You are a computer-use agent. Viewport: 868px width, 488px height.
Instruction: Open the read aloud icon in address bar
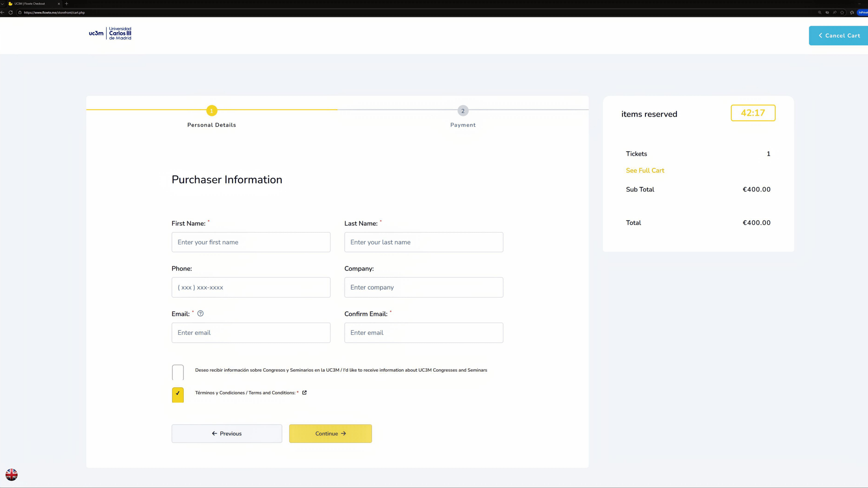coord(834,13)
